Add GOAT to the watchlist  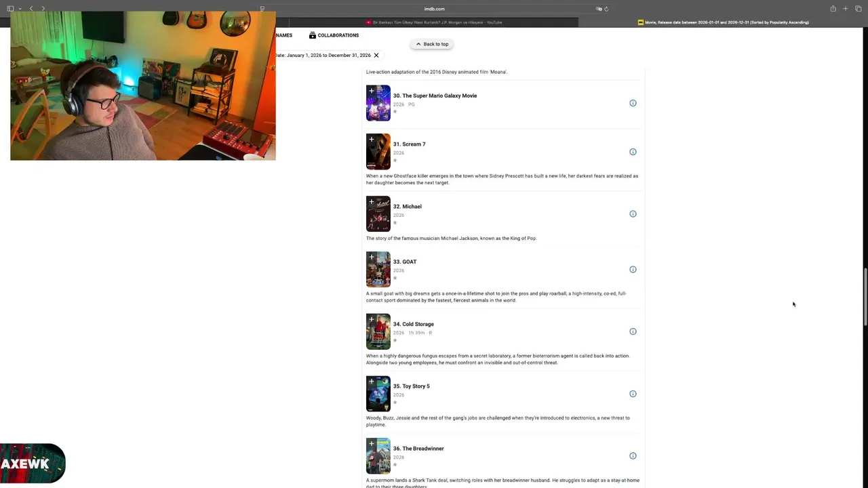371,257
